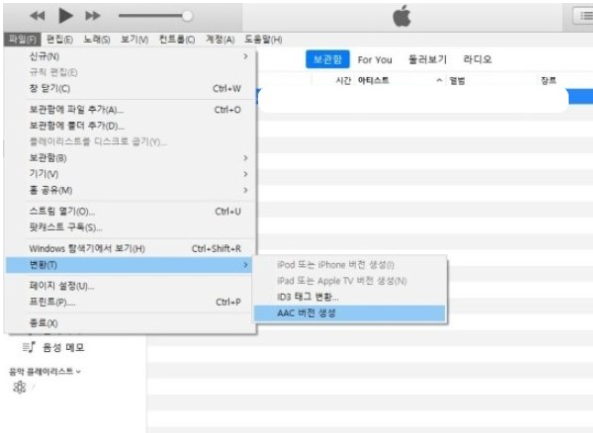Sort by the 장르 column header

[548, 81]
